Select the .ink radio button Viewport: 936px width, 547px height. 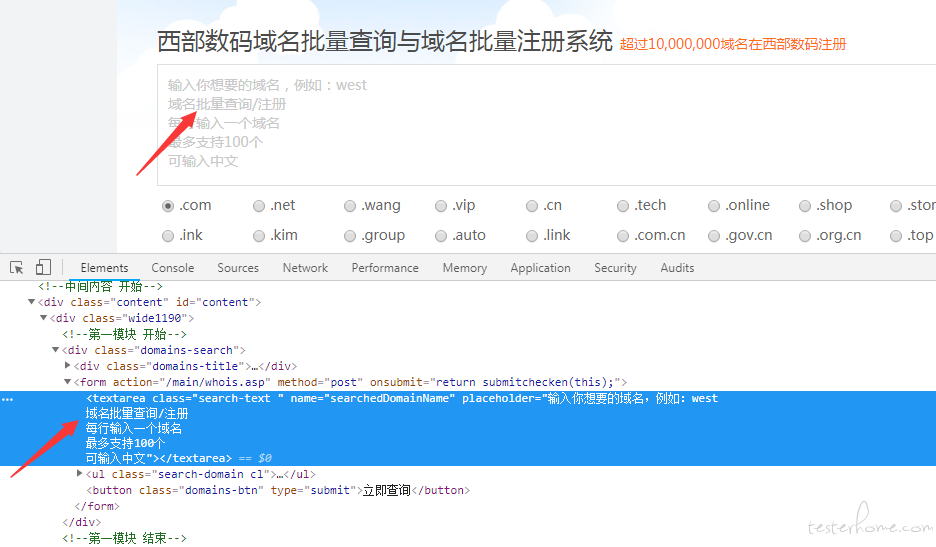[x=168, y=236]
